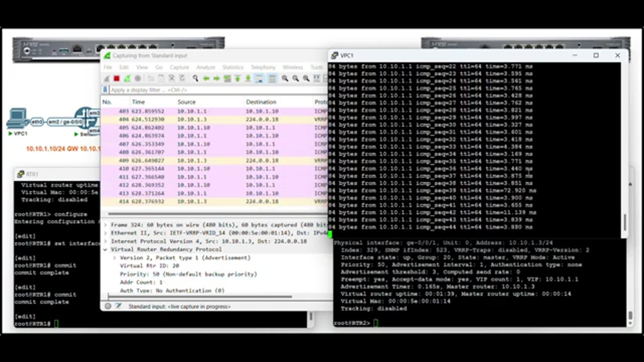
Task: Open the Wireless menu in Wireshark
Action: pos(293,67)
